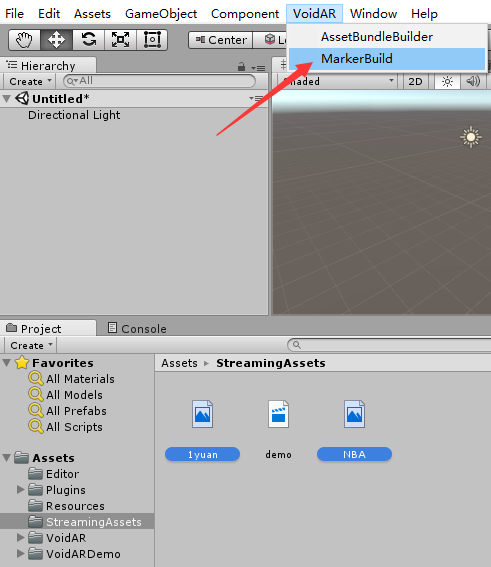Select the Rect Transform tool
The width and height of the screenshot is (491, 567).
(x=152, y=39)
